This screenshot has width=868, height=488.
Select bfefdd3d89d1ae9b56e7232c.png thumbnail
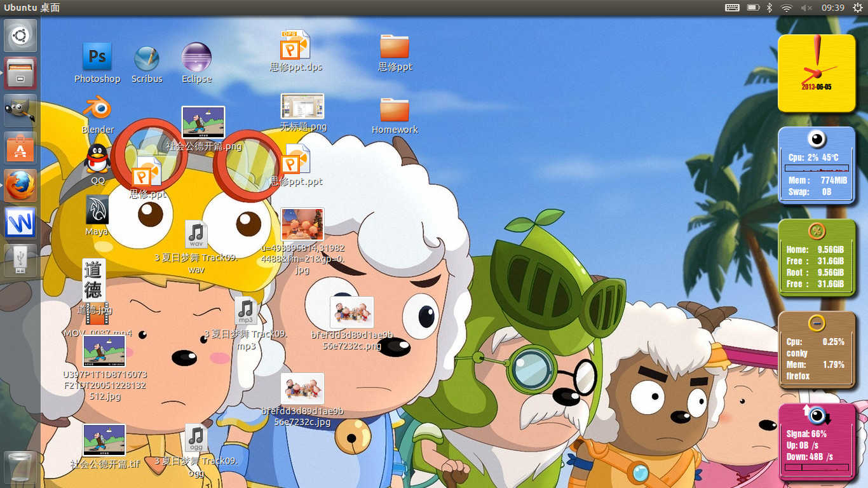[x=352, y=312]
